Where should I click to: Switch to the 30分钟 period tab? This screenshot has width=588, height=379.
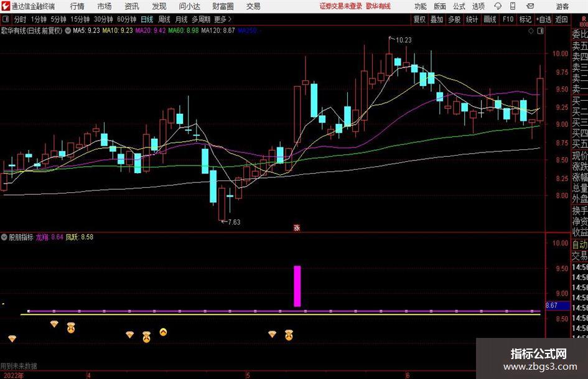tap(103, 19)
